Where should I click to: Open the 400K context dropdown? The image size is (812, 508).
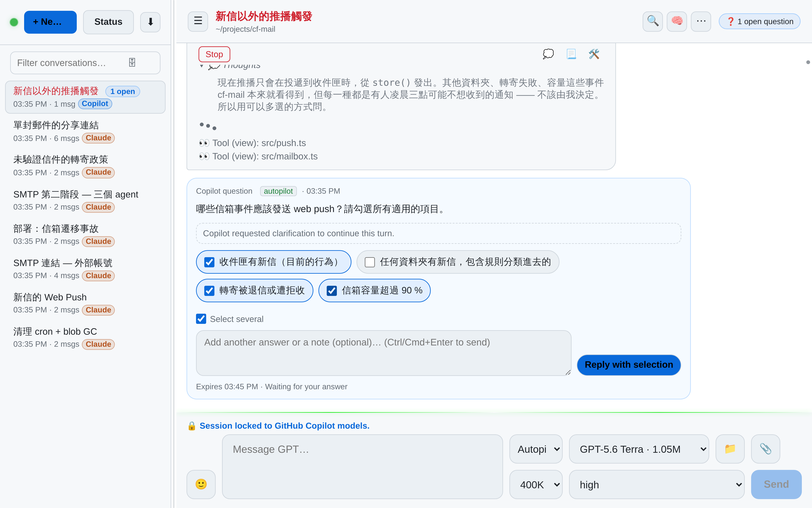coord(535,484)
